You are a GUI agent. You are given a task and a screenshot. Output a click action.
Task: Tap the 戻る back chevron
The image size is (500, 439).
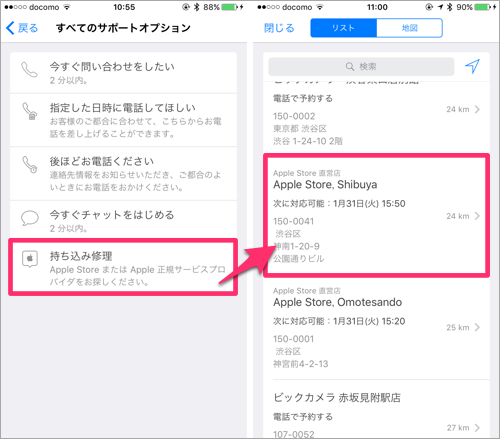pos(10,28)
